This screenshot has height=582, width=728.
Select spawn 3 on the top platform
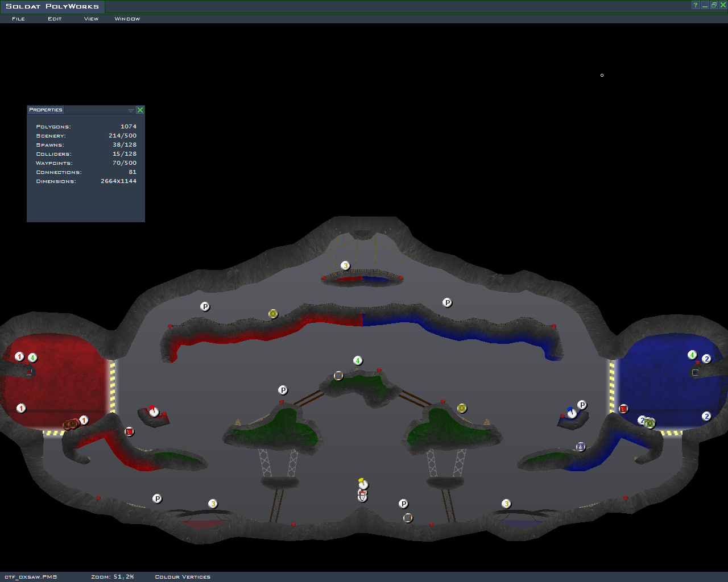coord(345,266)
